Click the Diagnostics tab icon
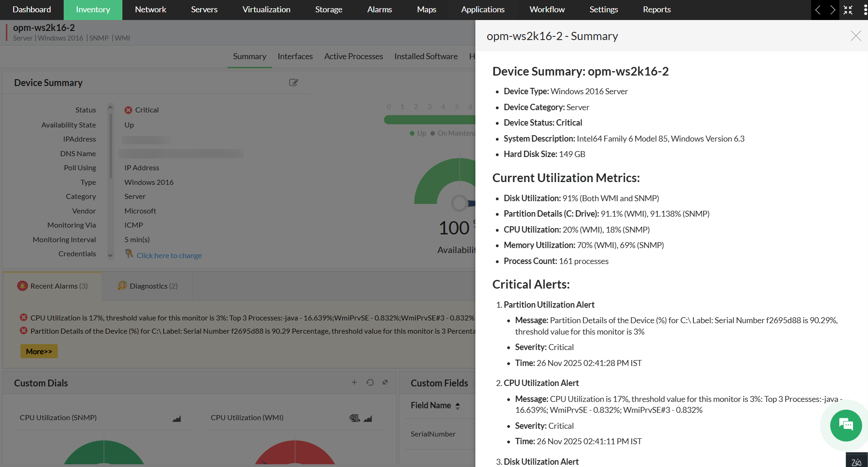This screenshot has height=467, width=868. click(x=122, y=285)
